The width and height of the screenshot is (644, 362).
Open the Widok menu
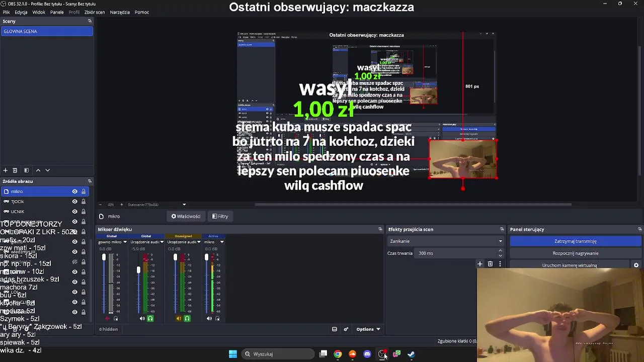point(39,12)
